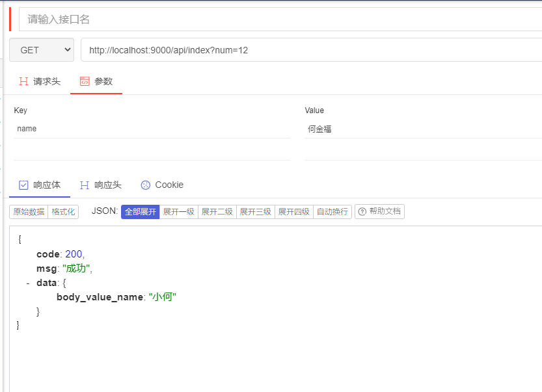Screen dimensions: 542x392
Task: Click the 'data' key in JSON response
Action: (x=47, y=283)
